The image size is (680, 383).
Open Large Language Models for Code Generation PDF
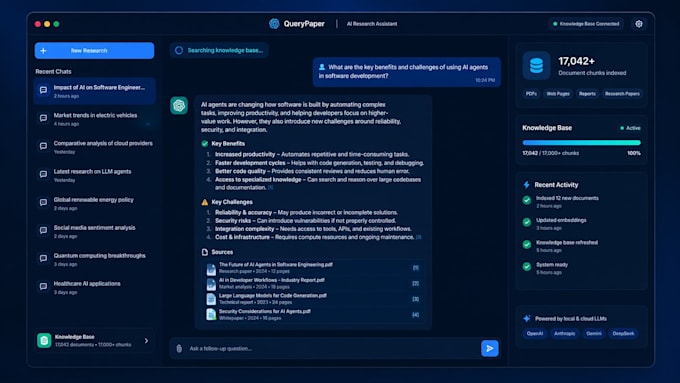tap(313, 299)
